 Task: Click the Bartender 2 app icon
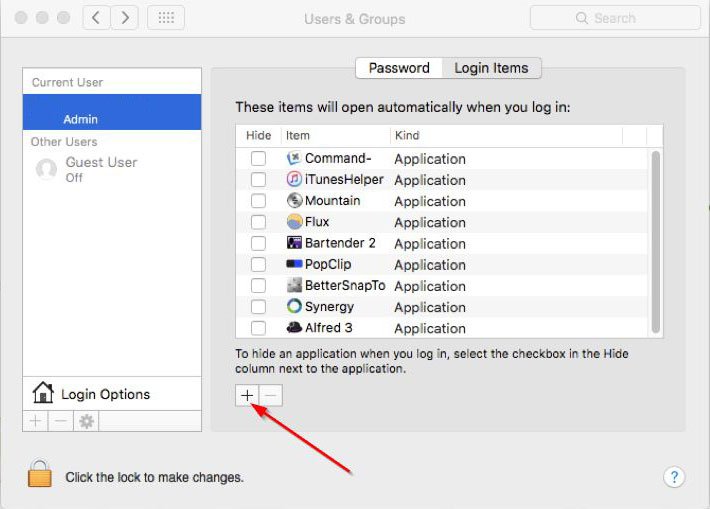click(294, 243)
